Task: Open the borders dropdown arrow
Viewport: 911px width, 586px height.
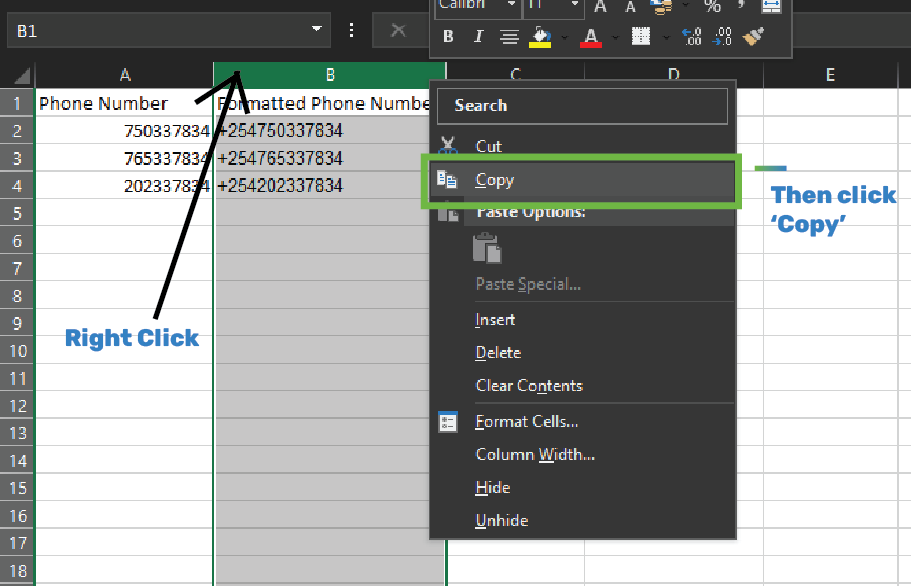Action: coord(666,38)
